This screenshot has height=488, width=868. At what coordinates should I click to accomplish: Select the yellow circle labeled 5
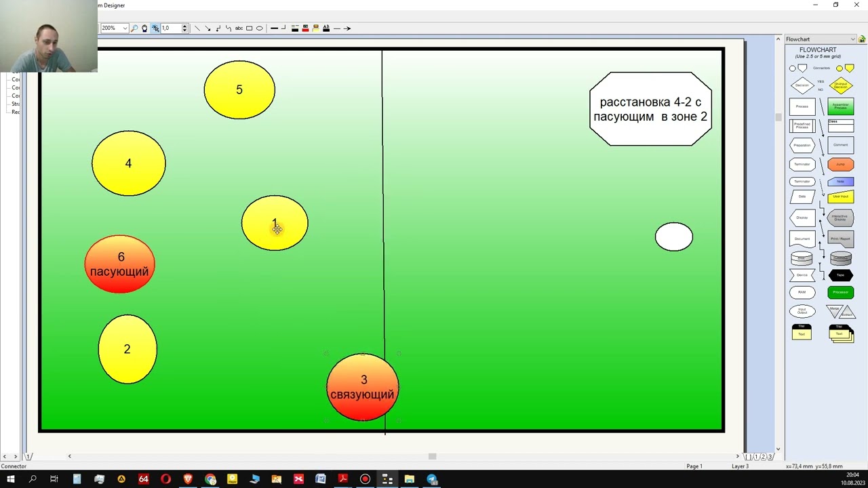239,89
